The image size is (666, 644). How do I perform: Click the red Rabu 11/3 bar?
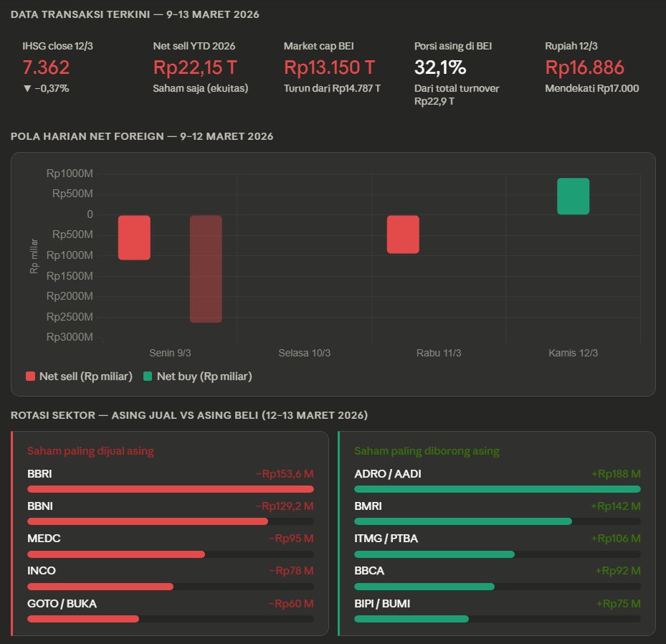coord(403,235)
